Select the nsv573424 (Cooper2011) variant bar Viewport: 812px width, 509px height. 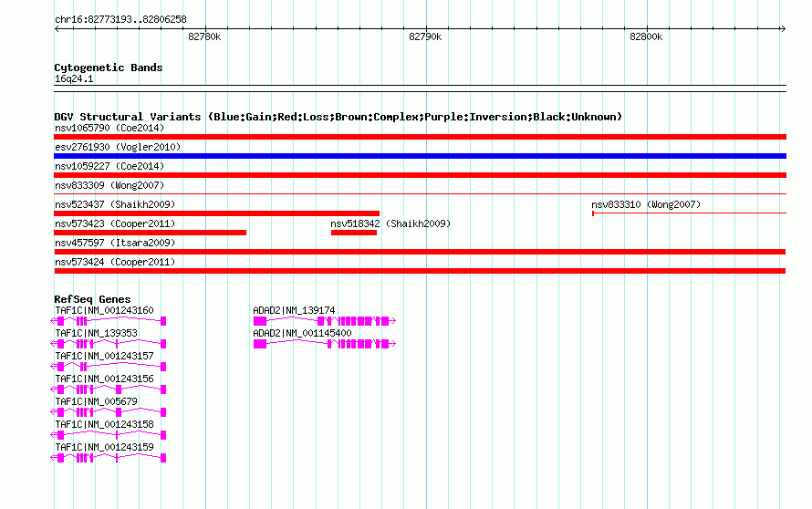click(420, 271)
